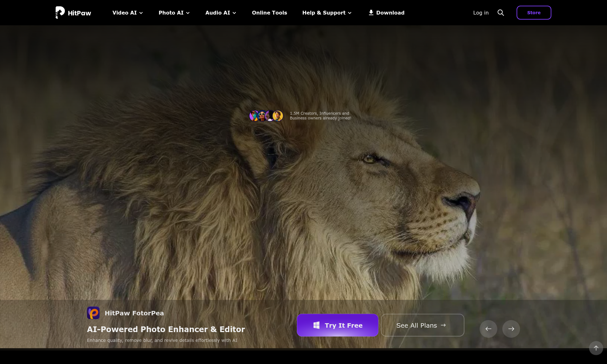Image resolution: width=607 pixels, height=364 pixels.
Task: Open the Online Tools menu item
Action: (x=269, y=13)
